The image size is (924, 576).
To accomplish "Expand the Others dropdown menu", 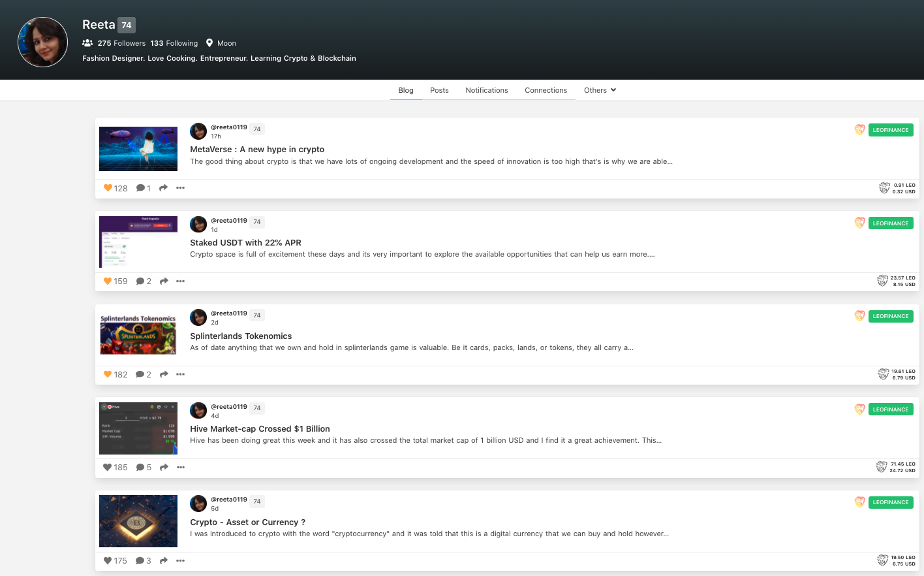I will tap(600, 90).
